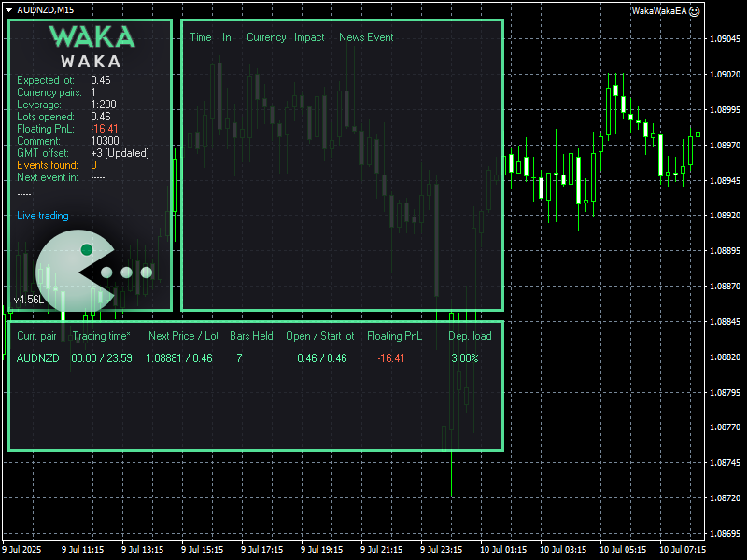Click the AUDNZD,M15 chart title label

point(46,9)
